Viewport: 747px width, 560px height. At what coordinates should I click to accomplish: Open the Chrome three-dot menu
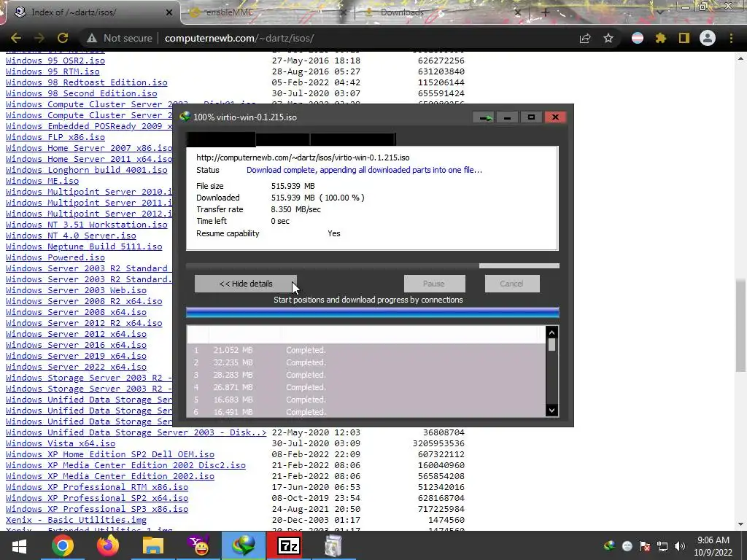pos(731,38)
